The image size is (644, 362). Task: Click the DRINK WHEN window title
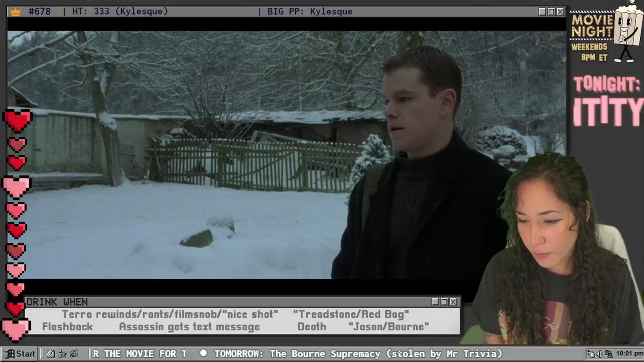point(57,302)
